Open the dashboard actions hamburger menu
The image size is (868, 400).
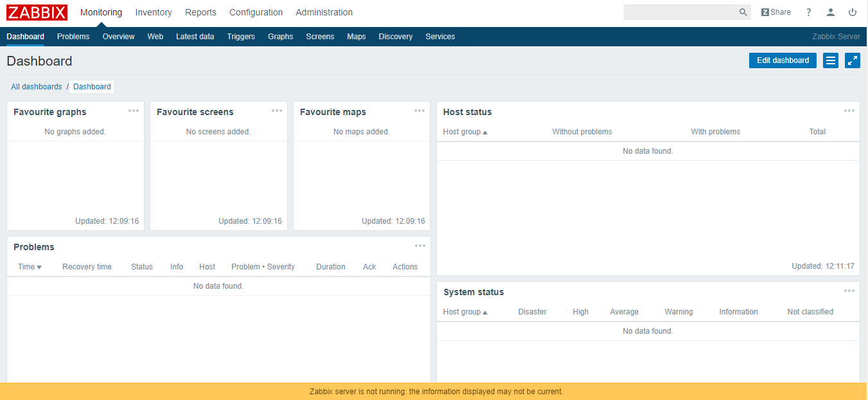[x=831, y=60]
